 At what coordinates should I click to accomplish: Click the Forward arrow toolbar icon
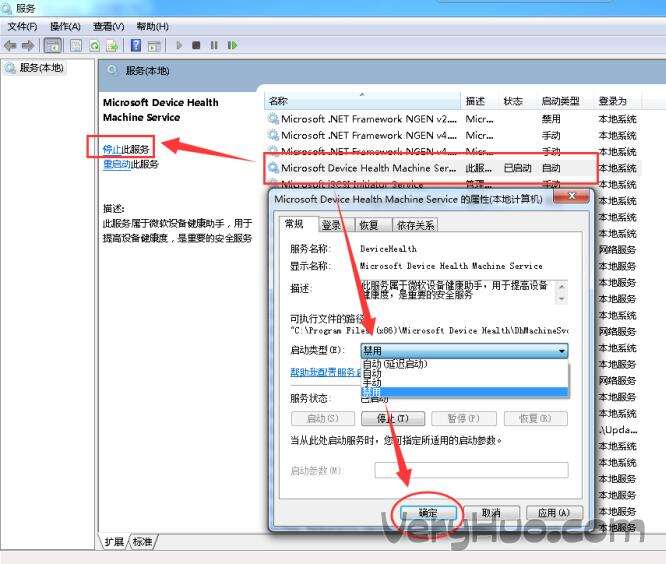pos(28,45)
